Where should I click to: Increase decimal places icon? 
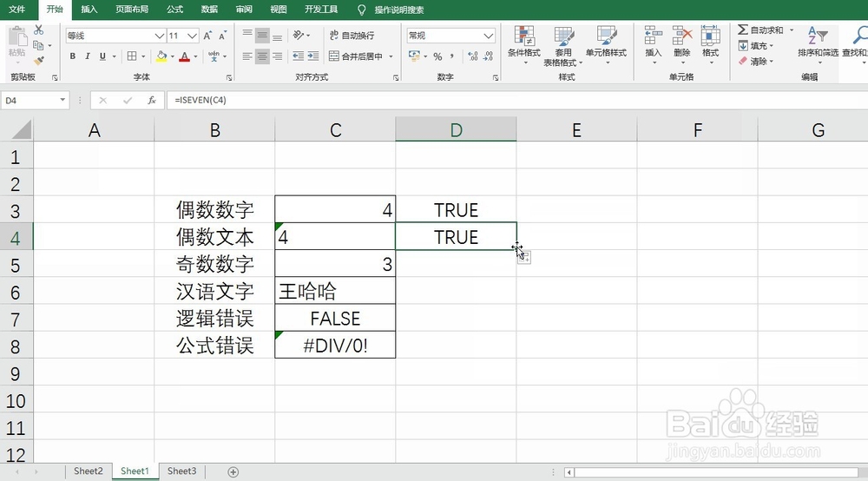point(473,56)
